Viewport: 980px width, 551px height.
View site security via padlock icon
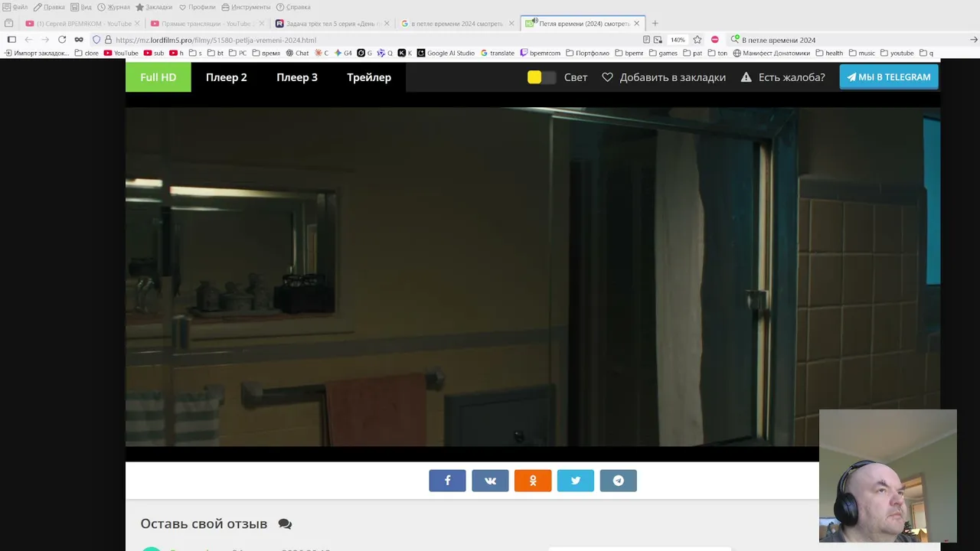point(108,40)
